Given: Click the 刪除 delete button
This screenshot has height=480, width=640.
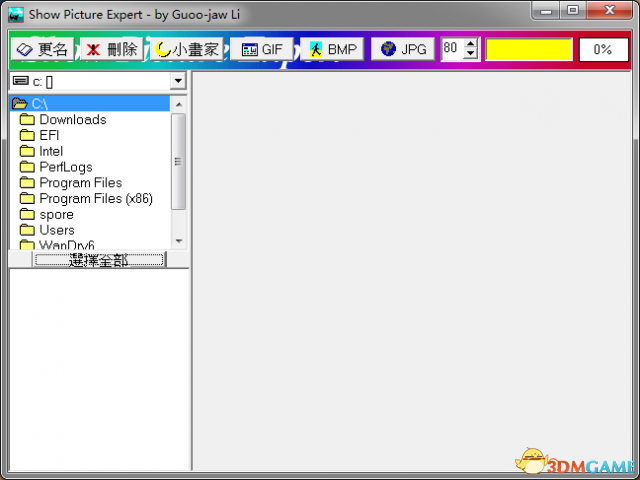Looking at the screenshot, I should point(111,49).
